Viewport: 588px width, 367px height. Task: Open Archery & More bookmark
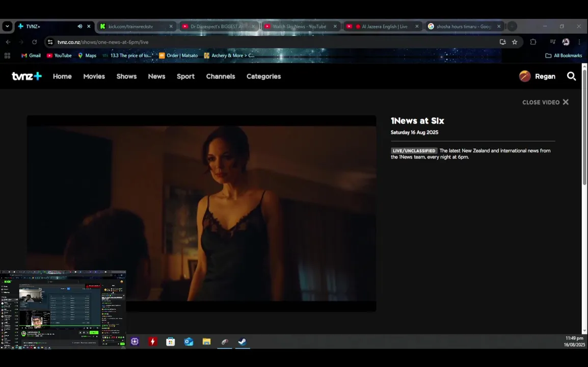tap(229, 56)
